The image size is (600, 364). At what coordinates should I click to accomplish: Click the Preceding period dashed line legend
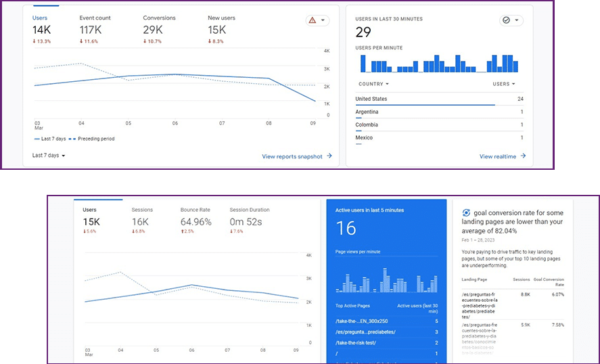point(95,139)
